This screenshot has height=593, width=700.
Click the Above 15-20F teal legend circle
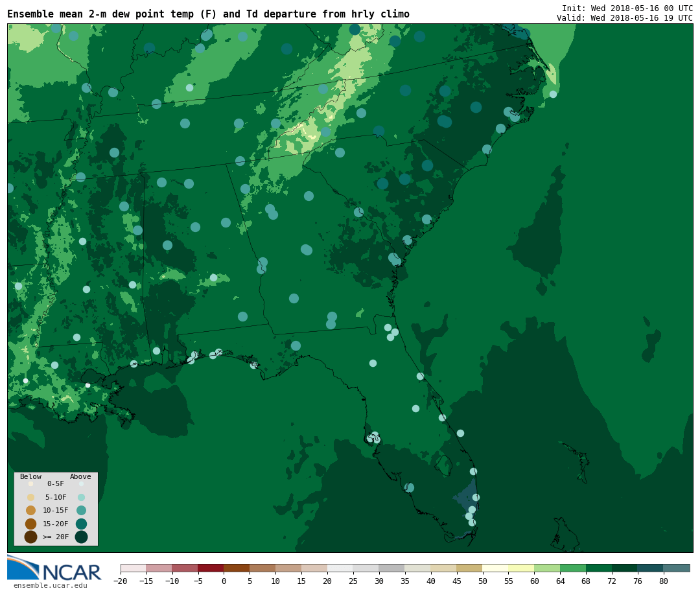pyautogui.click(x=81, y=524)
